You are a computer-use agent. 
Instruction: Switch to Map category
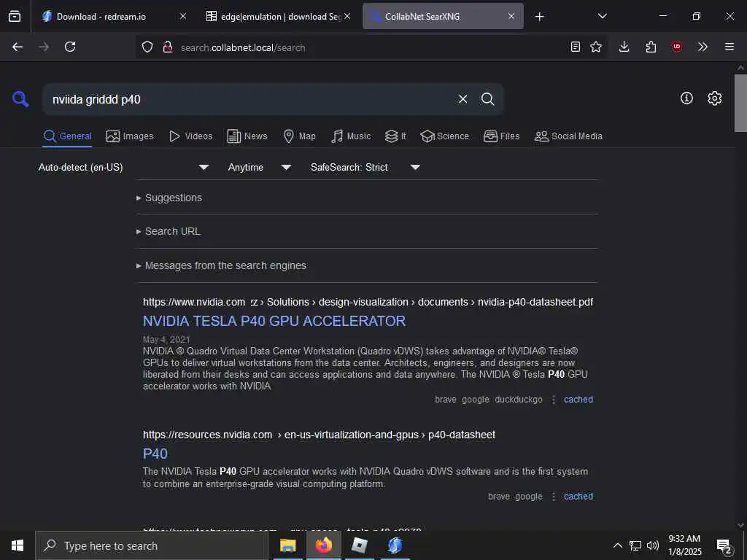point(300,136)
